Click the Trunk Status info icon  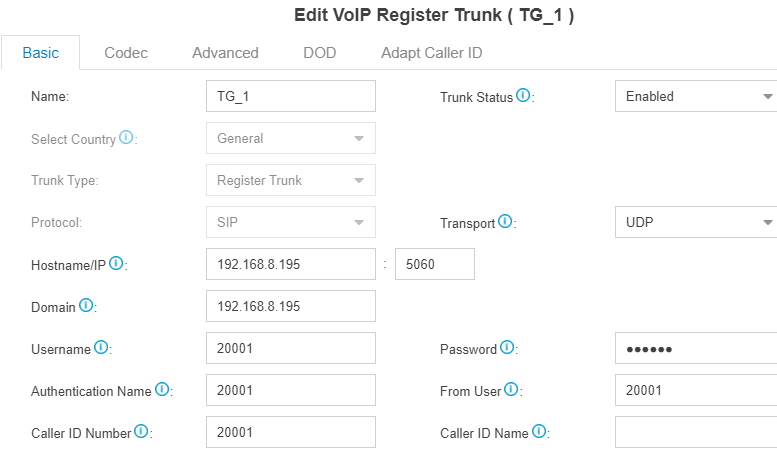(x=523, y=95)
